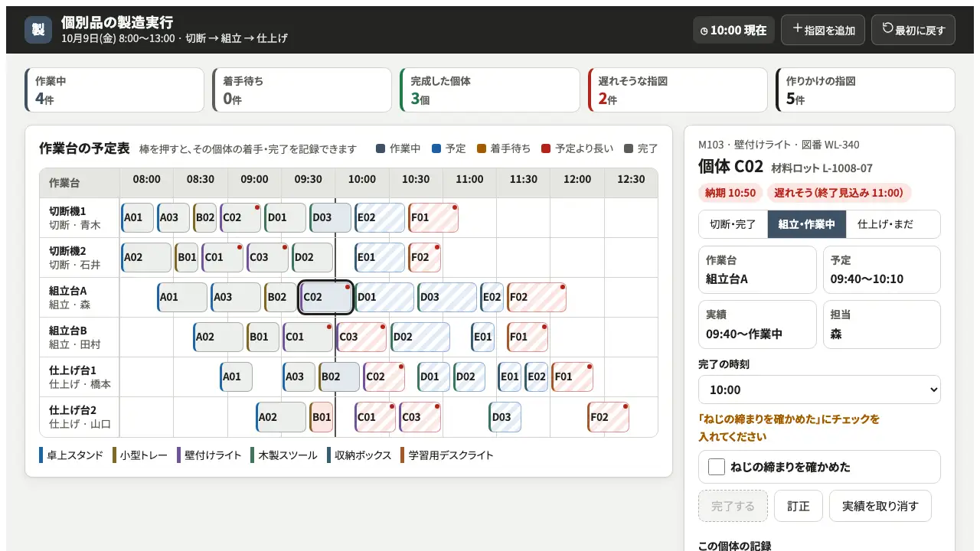Click the 作業中 4件 summary card
This screenshot has width=980, height=551.
pos(115,90)
